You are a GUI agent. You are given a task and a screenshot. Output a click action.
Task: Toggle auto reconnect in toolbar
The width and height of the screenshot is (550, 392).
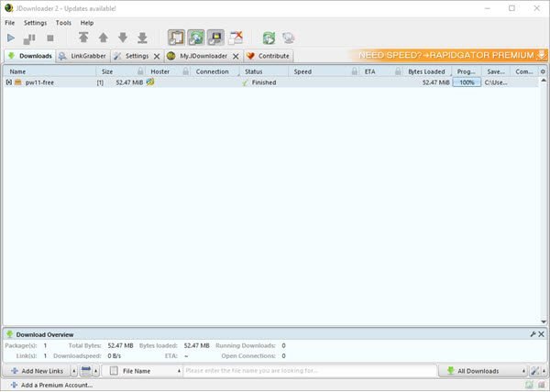(x=196, y=38)
